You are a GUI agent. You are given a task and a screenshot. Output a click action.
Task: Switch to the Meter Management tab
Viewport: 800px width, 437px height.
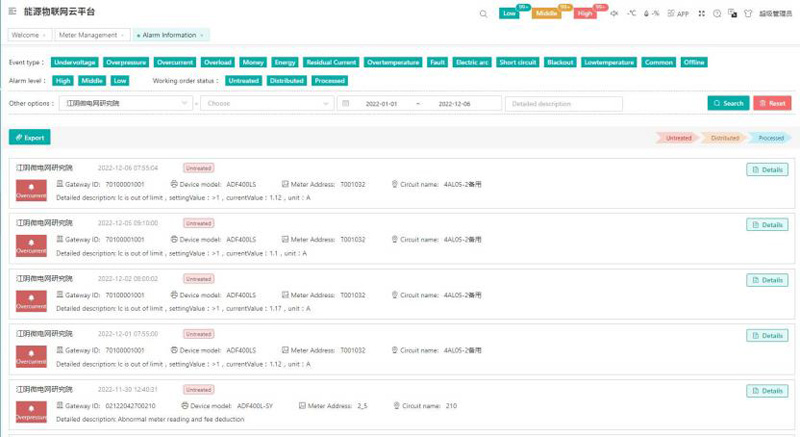(91, 35)
